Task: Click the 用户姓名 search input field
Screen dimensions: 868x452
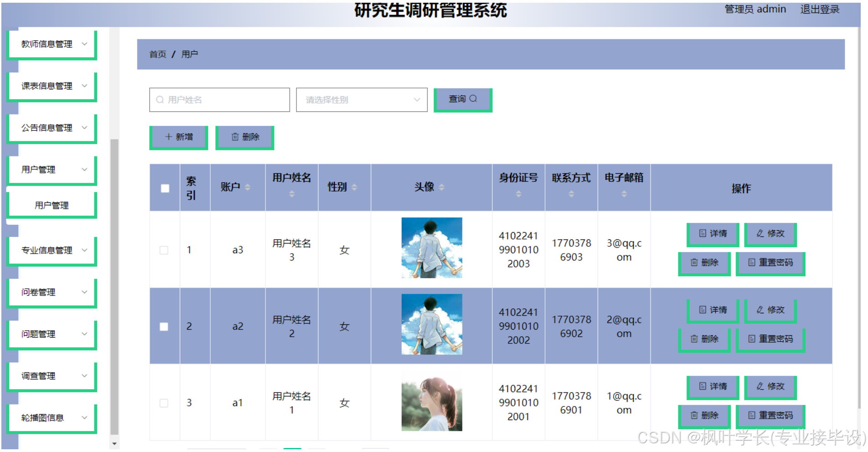Action: click(x=219, y=100)
